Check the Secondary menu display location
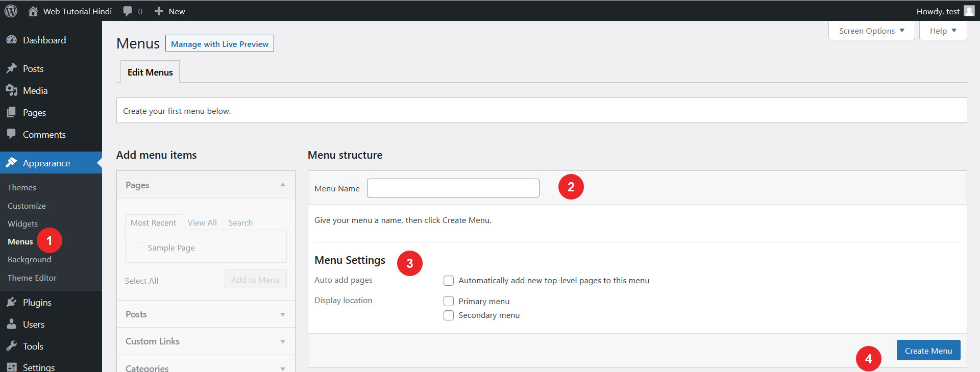The height and width of the screenshot is (372, 980). pos(449,315)
